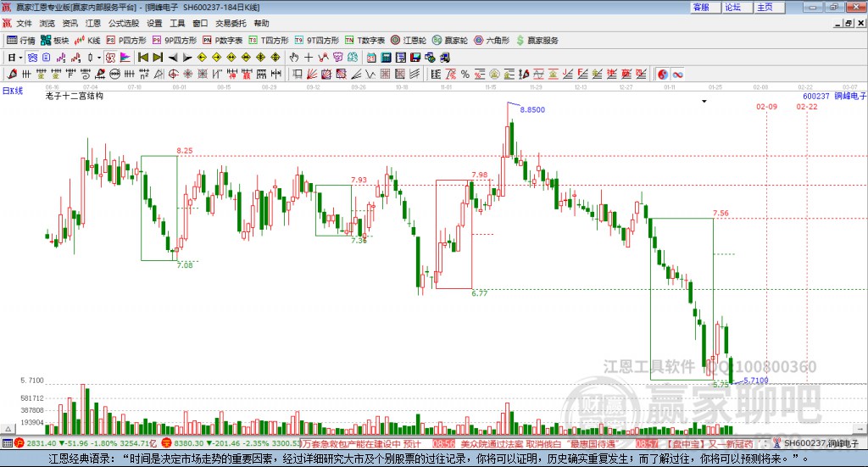This screenshot has width=868, height=467.
Task: Jump to last bar with skip-end icon
Action: coord(158,58)
